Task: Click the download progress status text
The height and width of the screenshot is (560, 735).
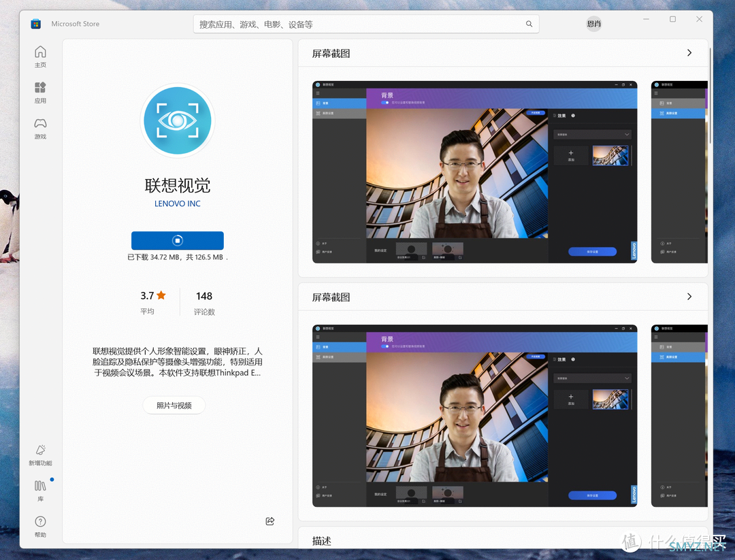Action: [178, 257]
